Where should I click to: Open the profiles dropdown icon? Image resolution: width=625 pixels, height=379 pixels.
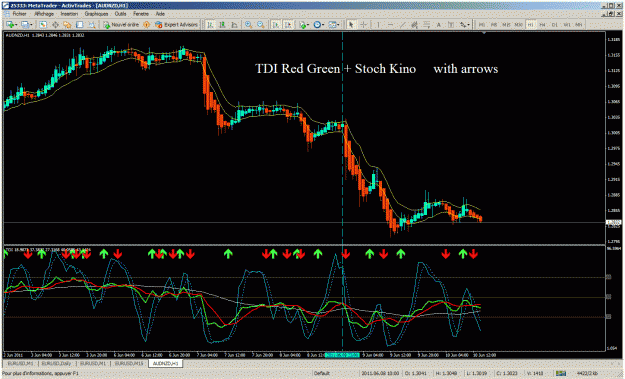pos(26,25)
